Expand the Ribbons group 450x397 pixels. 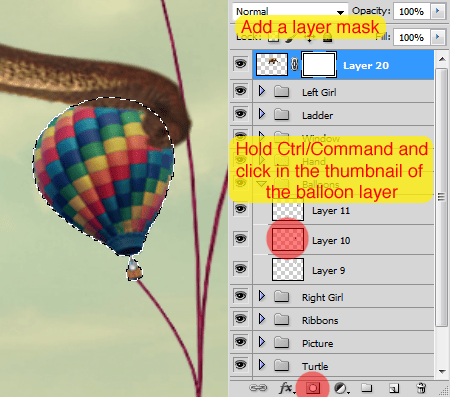coord(262,319)
